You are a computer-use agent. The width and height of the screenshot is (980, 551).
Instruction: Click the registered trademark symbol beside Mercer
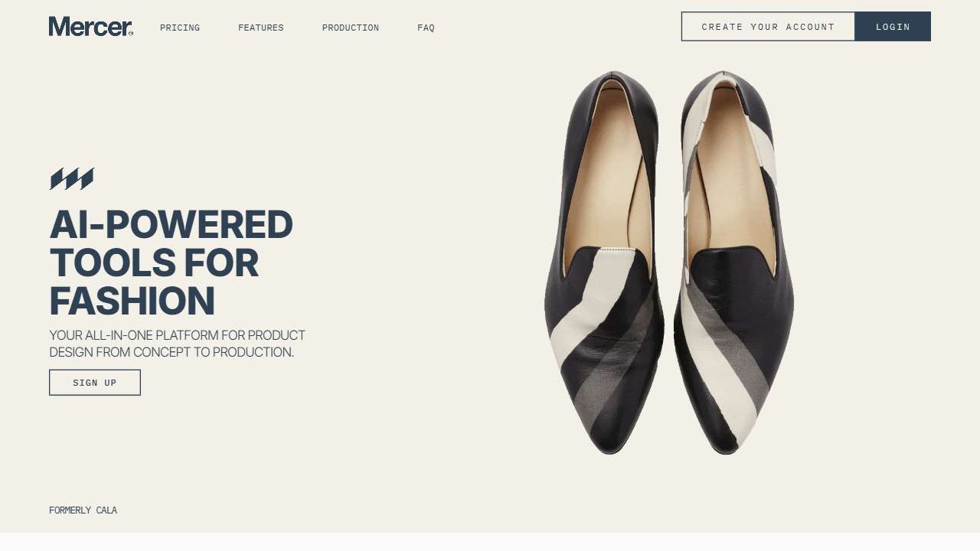click(x=131, y=33)
